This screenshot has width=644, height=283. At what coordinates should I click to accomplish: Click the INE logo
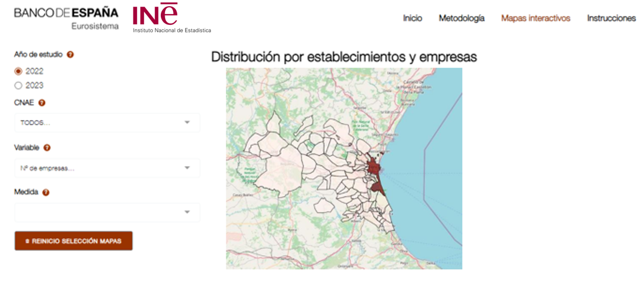(x=171, y=18)
